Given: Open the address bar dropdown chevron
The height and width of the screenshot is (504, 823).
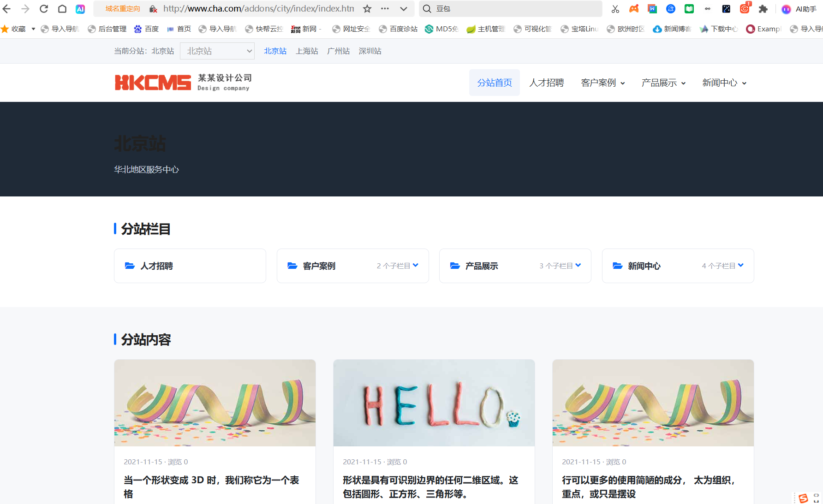Looking at the screenshot, I should tap(404, 9).
